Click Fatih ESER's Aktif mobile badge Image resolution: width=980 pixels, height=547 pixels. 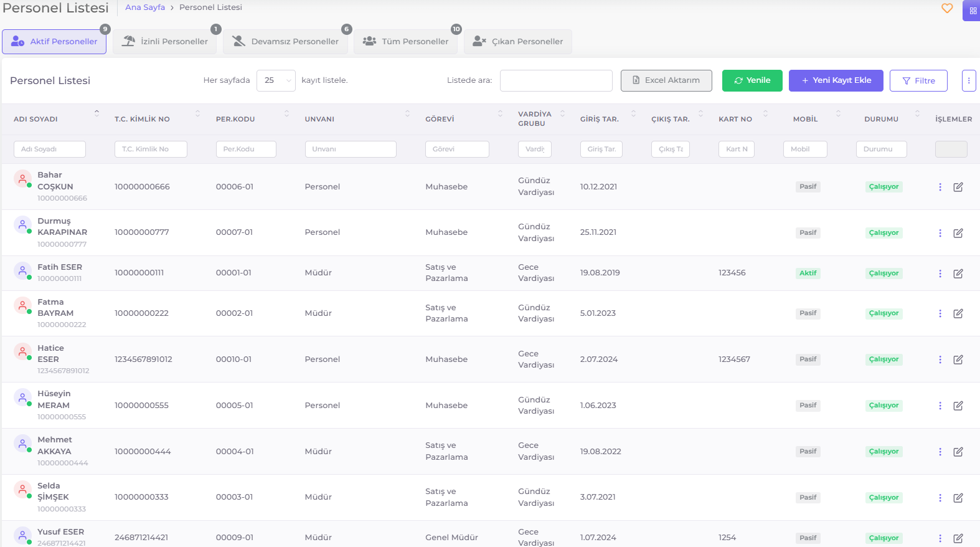[x=808, y=273]
